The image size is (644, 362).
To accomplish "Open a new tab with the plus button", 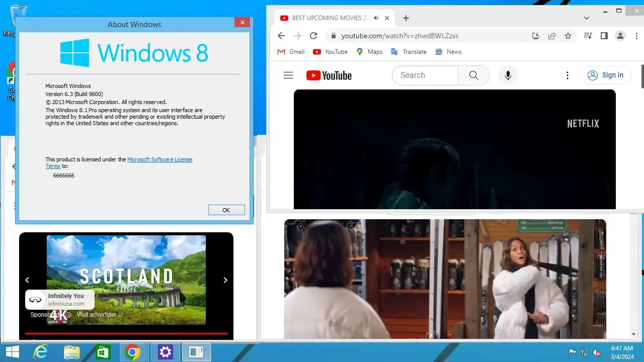I will pos(406,18).
